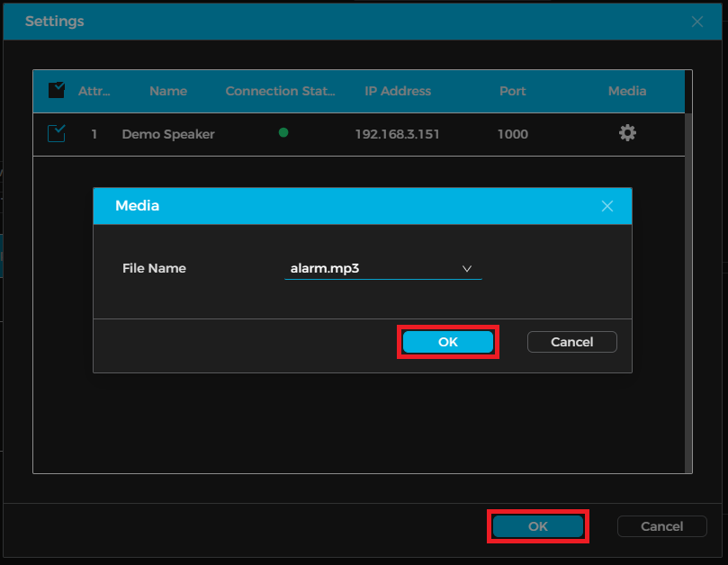Close the Settings window with X
Screen dimensions: 728x565
tap(697, 22)
